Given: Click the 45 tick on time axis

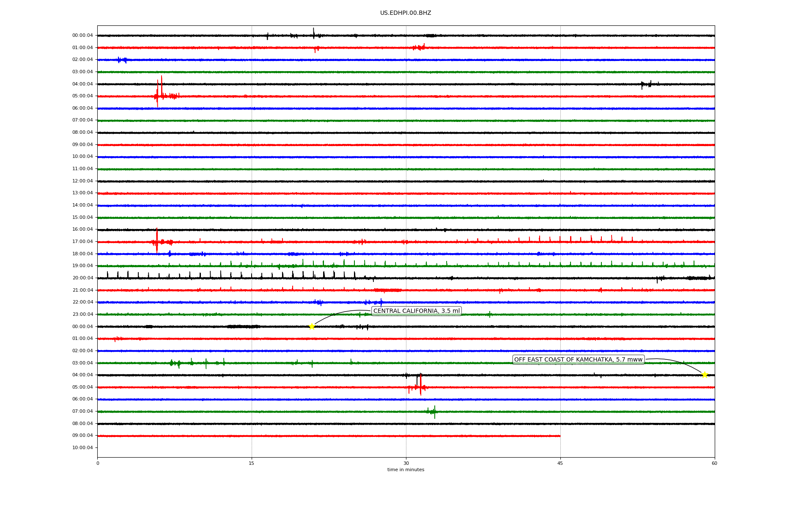Looking at the screenshot, I should [560, 463].
